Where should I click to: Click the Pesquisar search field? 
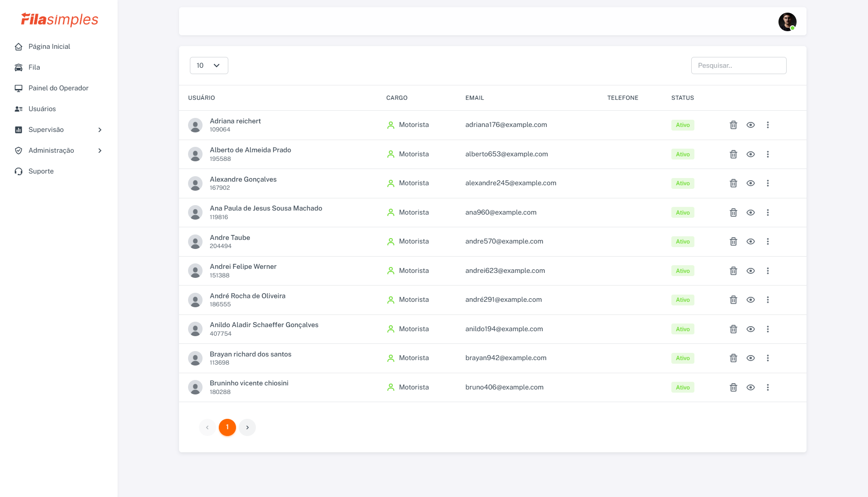(738, 66)
